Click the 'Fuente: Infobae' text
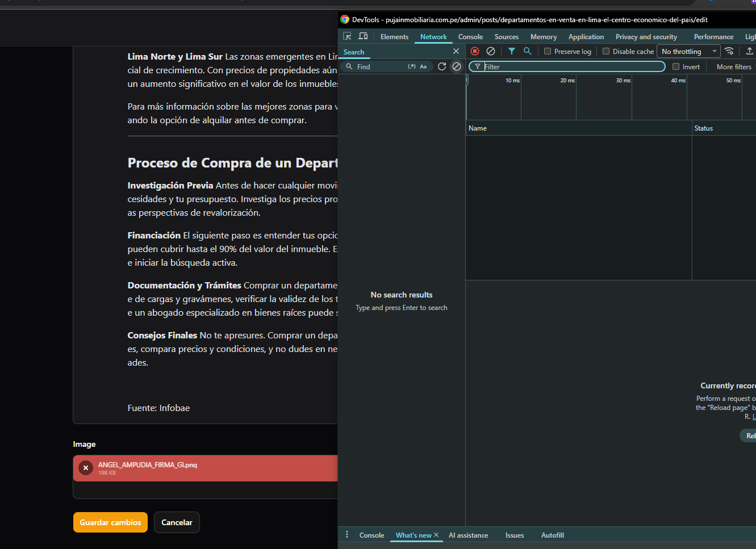756x549 pixels. [158, 408]
